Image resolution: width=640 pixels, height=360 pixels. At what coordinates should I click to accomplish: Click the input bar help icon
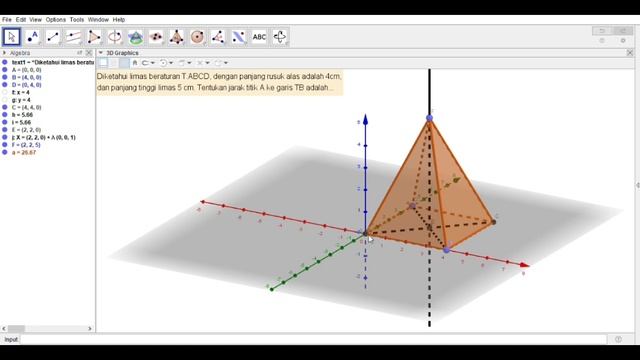point(618,339)
